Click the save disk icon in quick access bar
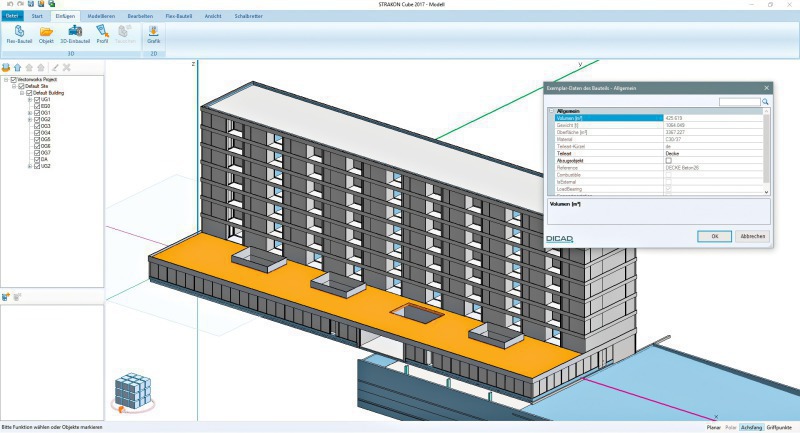The width and height of the screenshot is (800, 433). click(31, 4)
